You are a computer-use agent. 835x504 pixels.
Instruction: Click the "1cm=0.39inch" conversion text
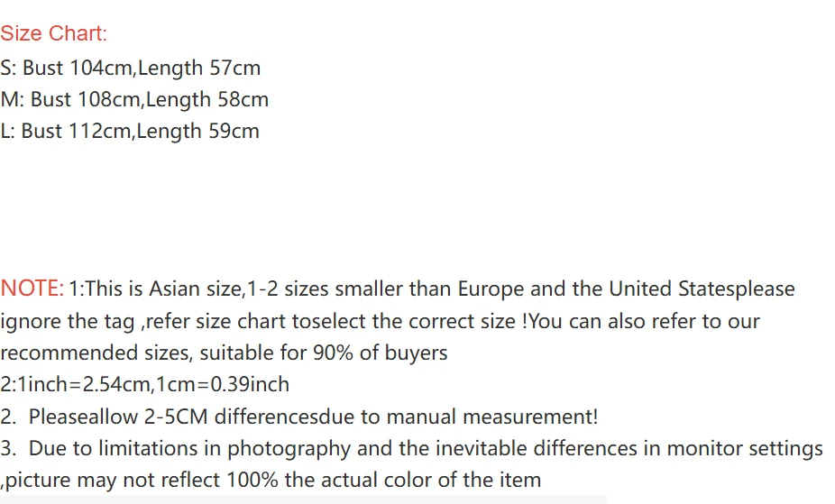pyautogui.click(x=225, y=384)
